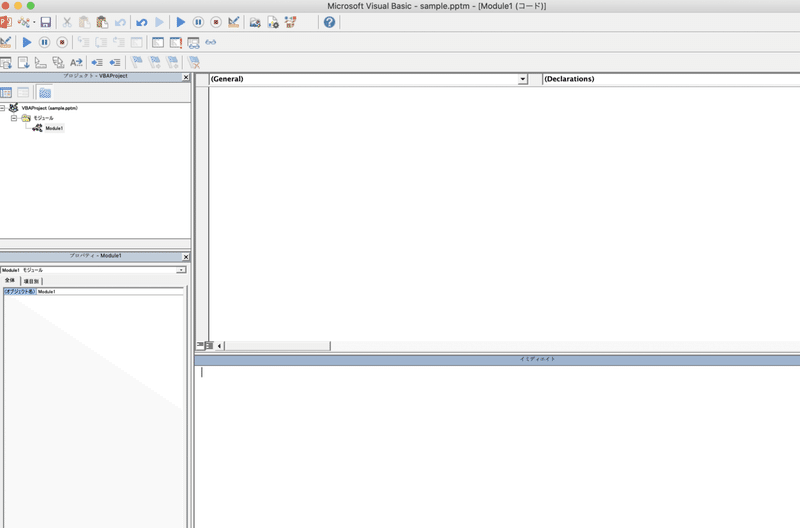The width and height of the screenshot is (800, 528).
Task: Click the Step Out icon
Action: click(x=119, y=42)
